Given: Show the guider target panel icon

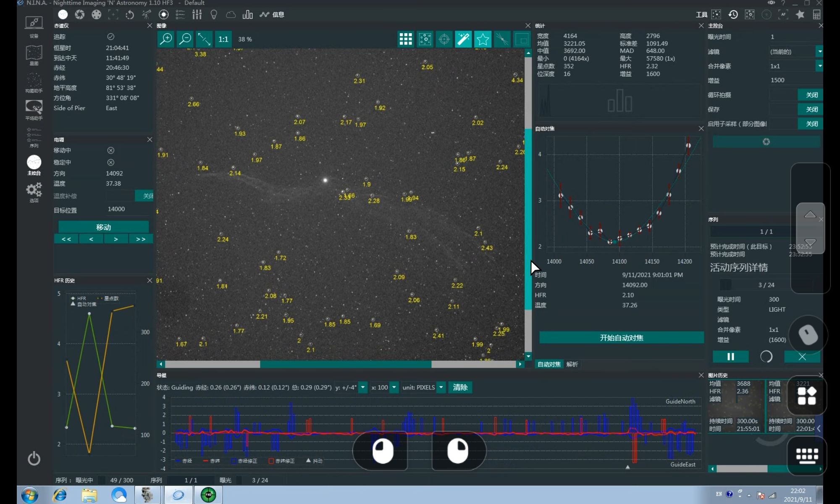Looking at the screenshot, I should (163, 15).
